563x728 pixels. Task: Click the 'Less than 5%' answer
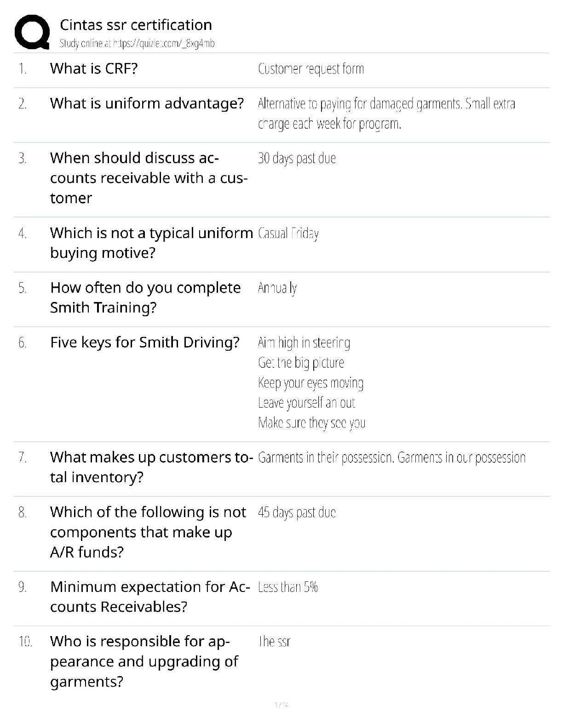point(287,587)
